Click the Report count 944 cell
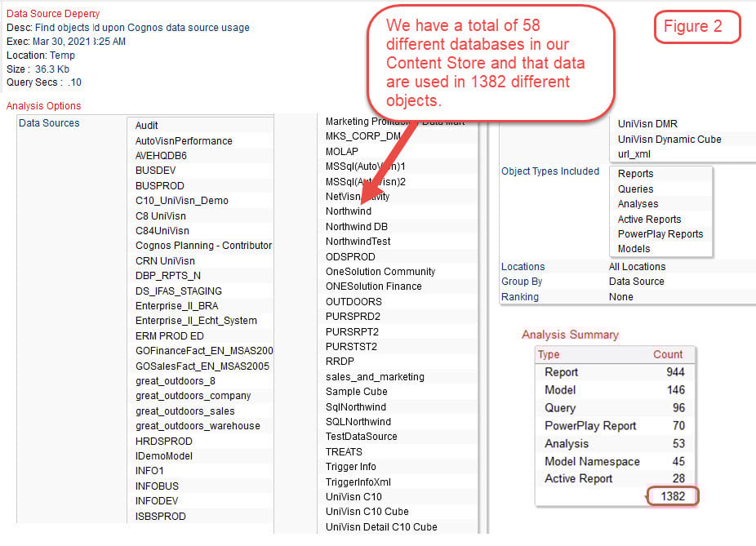Screen dimensions: 756x546 (675, 372)
